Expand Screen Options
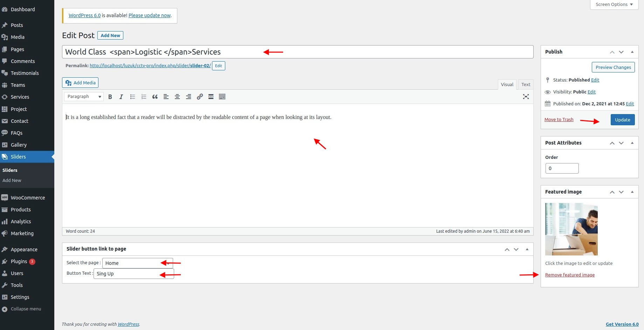Screen dimensions: 644x330 (614, 5)
